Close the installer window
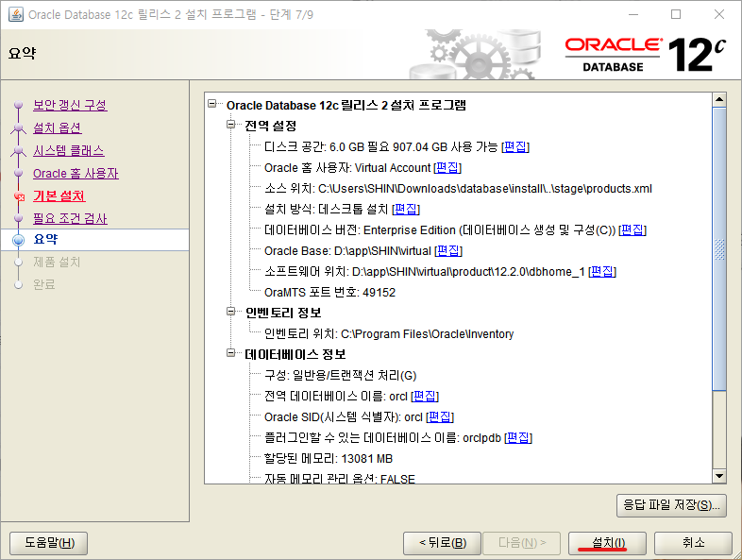 click(x=719, y=14)
